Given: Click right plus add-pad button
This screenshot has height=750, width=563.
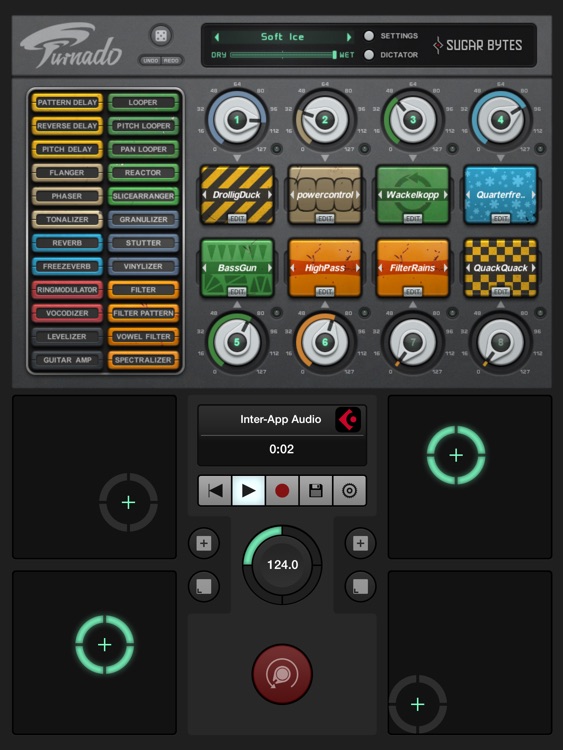Looking at the screenshot, I should click(x=360, y=543).
